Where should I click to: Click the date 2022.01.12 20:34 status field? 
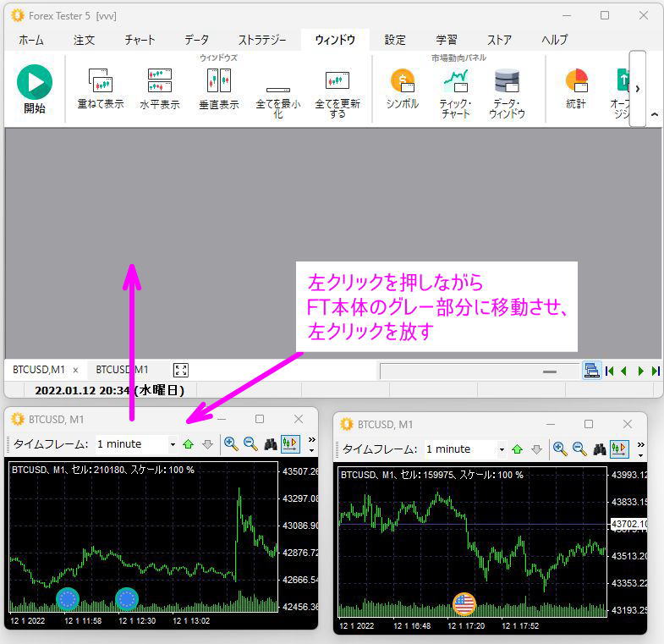pyautogui.click(x=109, y=390)
